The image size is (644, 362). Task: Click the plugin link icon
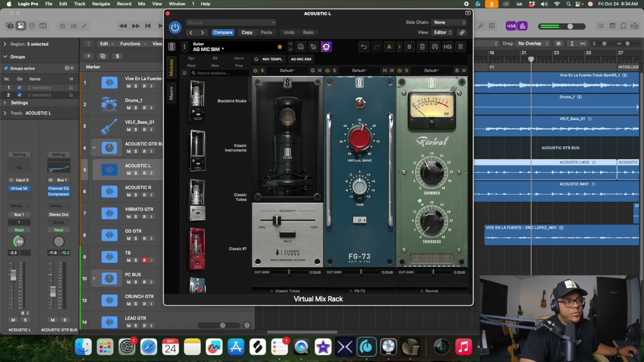point(462,32)
